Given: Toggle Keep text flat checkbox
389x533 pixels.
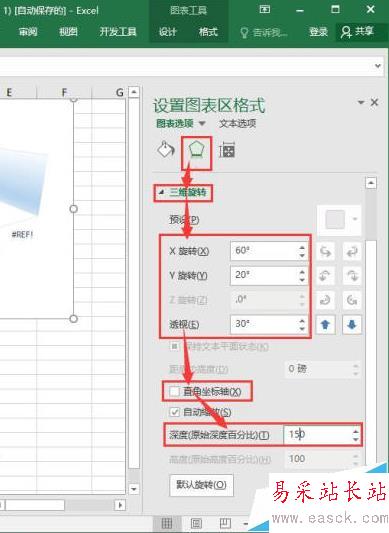Looking at the screenshot, I should [174, 346].
